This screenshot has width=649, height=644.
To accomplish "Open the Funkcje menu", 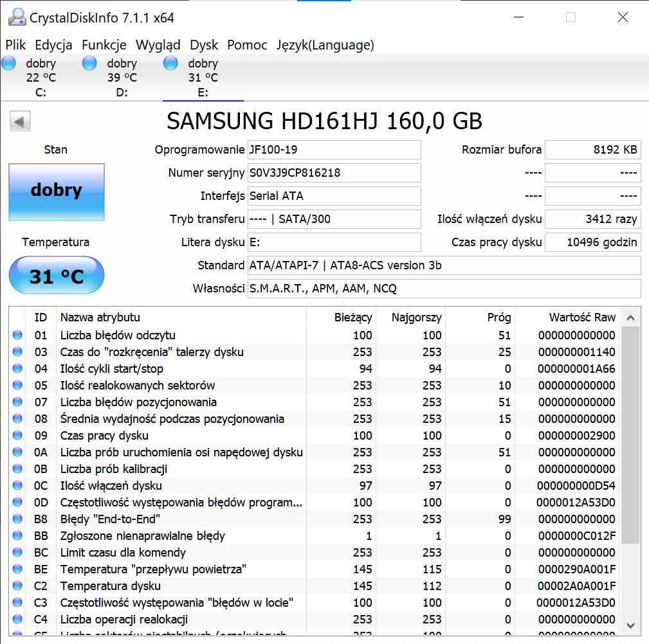I will coord(104,45).
